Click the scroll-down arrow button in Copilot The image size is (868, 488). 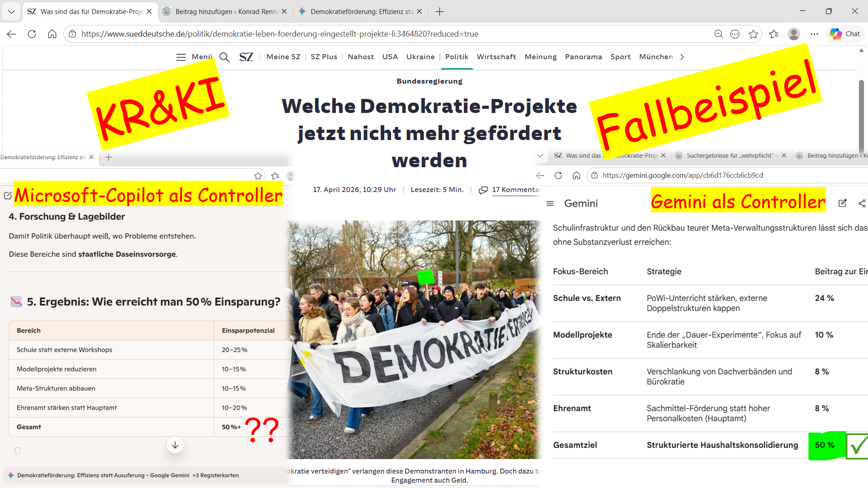(x=175, y=445)
